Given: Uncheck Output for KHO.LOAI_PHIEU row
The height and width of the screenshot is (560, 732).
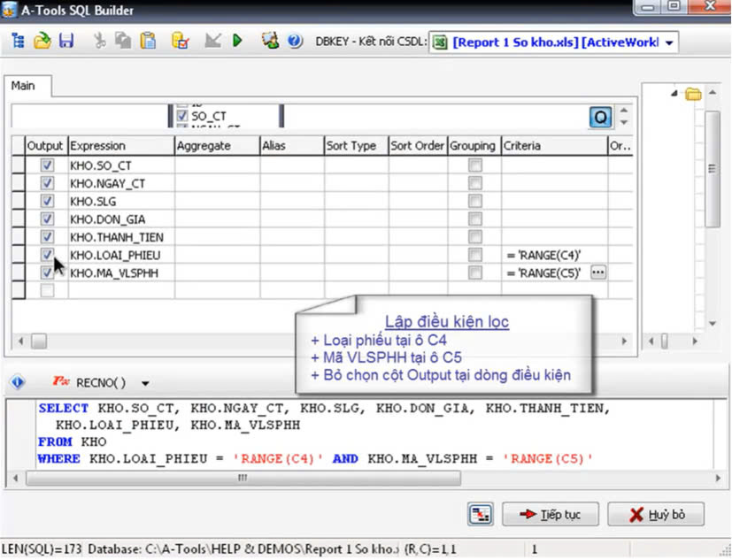Looking at the screenshot, I should point(47,255).
